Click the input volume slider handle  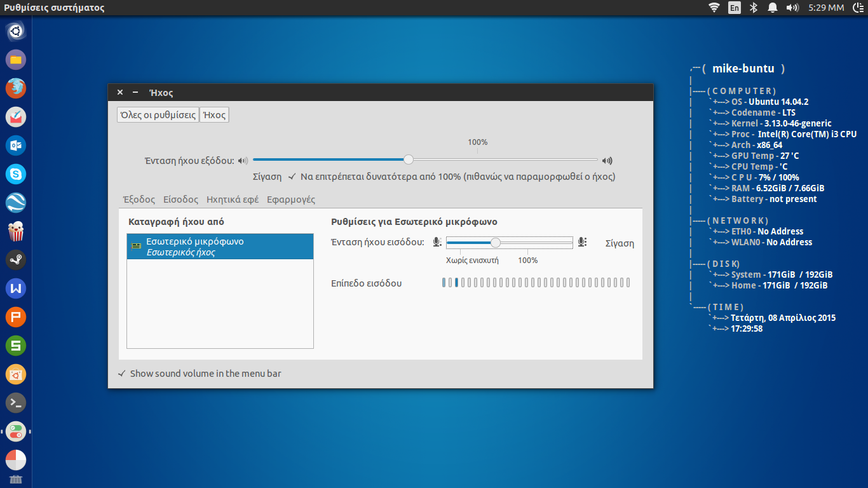pyautogui.click(x=496, y=242)
